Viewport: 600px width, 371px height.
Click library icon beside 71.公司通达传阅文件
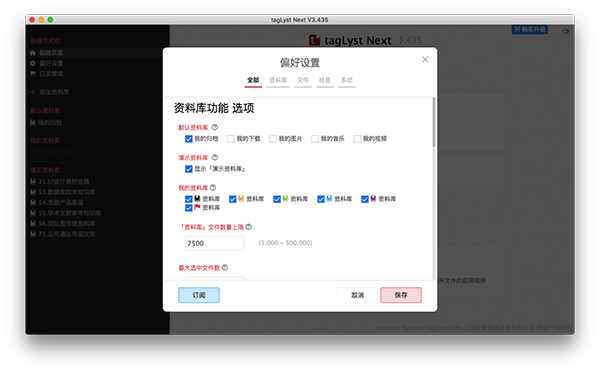pyautogui.click(x=33, y=234)
